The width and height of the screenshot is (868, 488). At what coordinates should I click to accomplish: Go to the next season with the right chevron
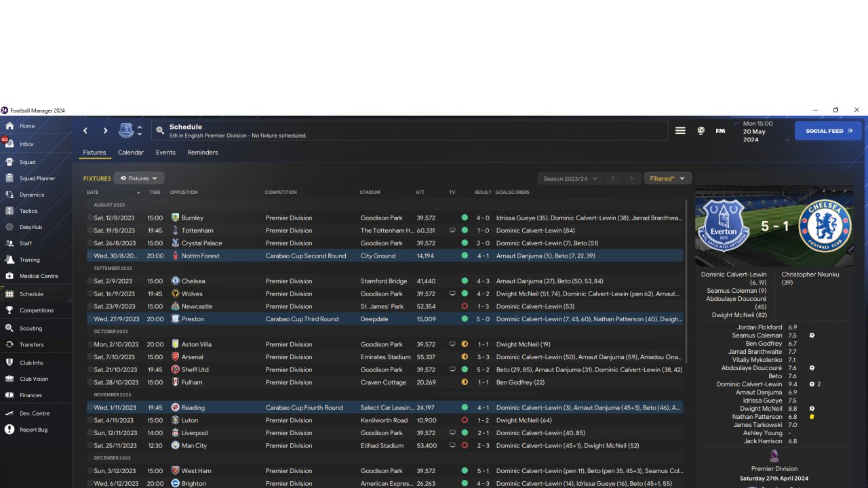[631, 178]
